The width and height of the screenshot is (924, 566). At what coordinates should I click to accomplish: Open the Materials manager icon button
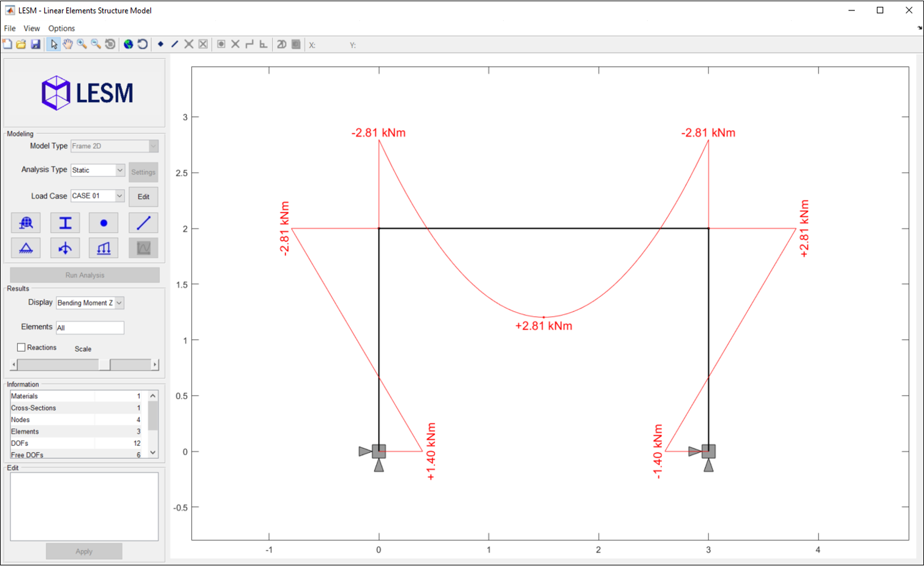(26, 223)
